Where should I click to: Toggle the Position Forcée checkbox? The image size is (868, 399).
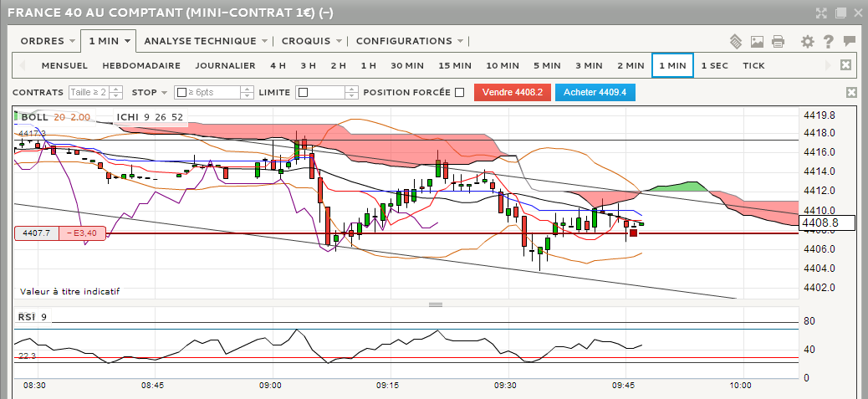click(459, 93)
